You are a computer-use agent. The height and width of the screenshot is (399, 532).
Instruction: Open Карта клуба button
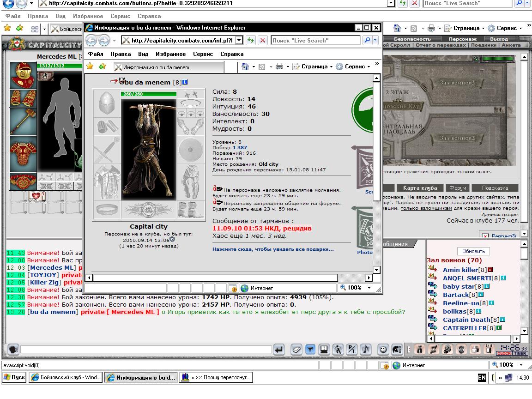point(420,187)
